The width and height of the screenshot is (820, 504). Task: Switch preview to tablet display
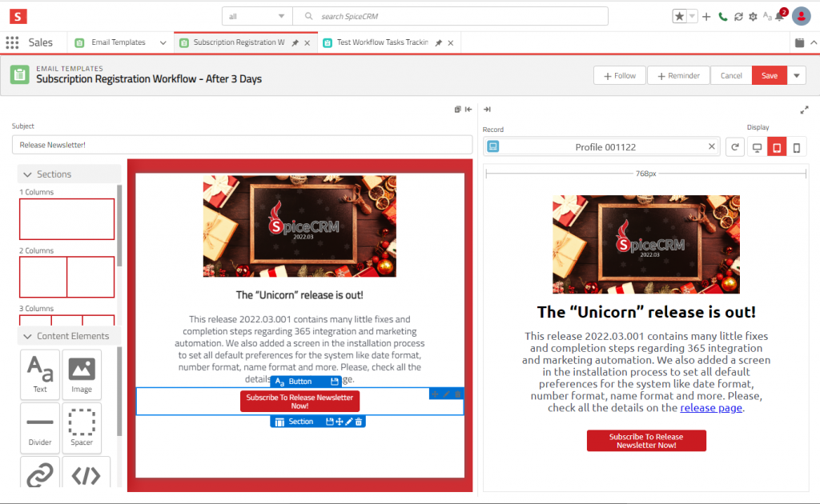click(x=777, y=147)
